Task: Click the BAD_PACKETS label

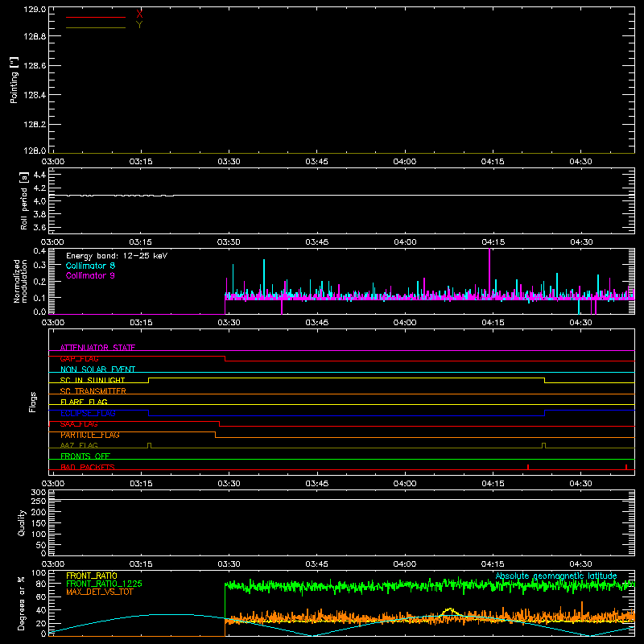Action: tap(88, 467)
